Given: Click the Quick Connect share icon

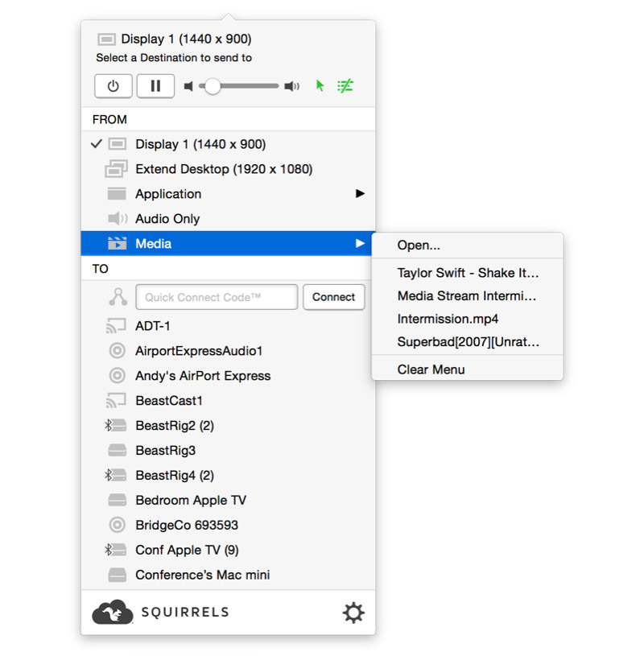Looking at the screenshot, I should click(x=118, y=297).
